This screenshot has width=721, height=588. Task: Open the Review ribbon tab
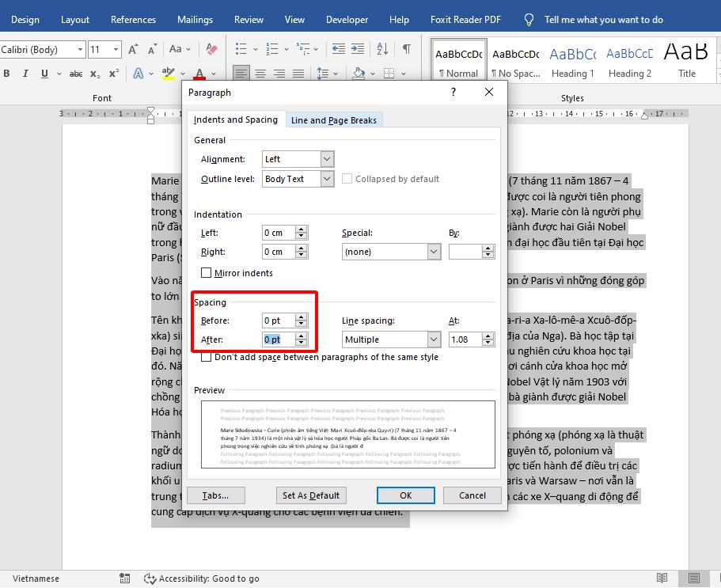tap(249, 19)
